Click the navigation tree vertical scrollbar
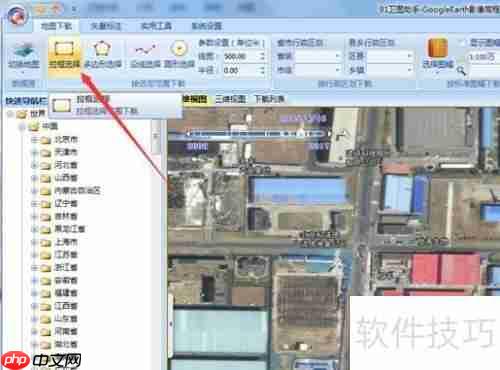This screenshot has width=500, height=370. [x=156, y=138]
